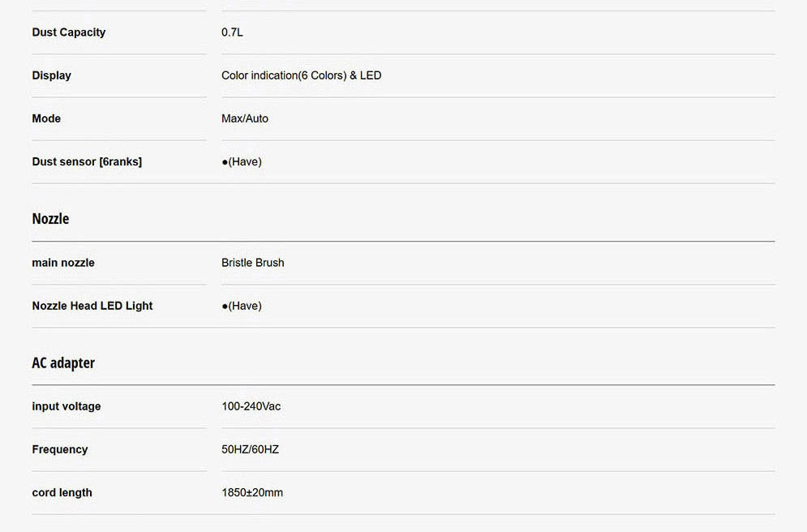Select the 50HZ/60HZ frequency value
This screenshot has height=532, width=807.
click(x=250, y=449)
